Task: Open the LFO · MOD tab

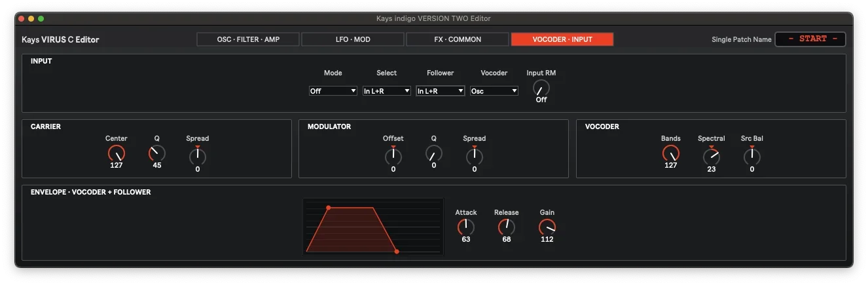Action: click(x=353, y=39)
